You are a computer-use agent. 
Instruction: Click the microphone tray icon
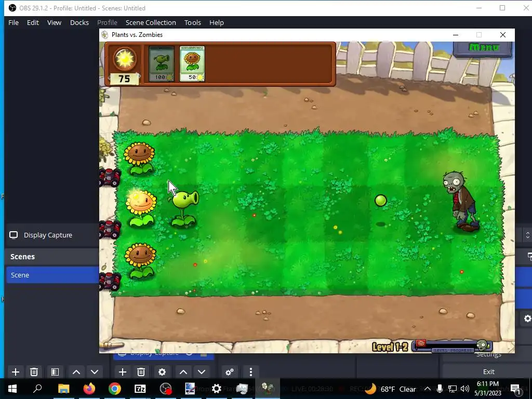[440, 389]
